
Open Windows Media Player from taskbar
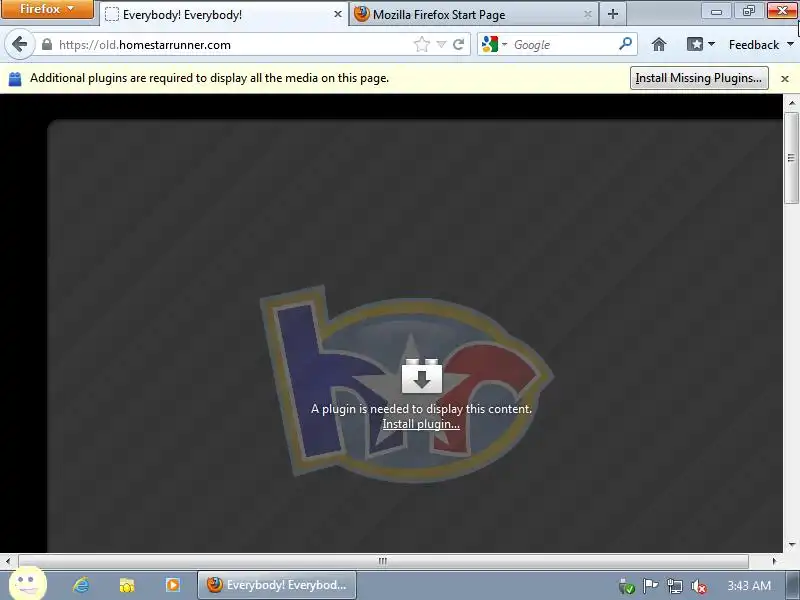click(172, 585)
